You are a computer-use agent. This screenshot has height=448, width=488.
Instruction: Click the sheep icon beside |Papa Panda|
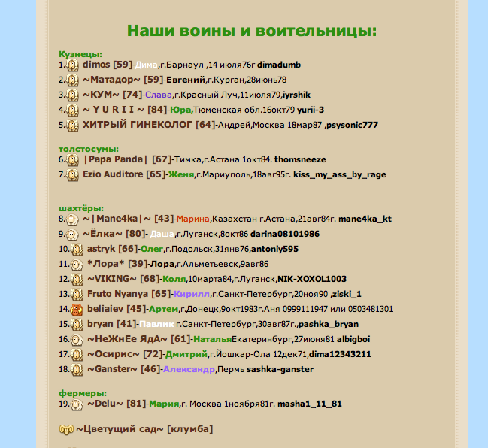pos(72,160)
